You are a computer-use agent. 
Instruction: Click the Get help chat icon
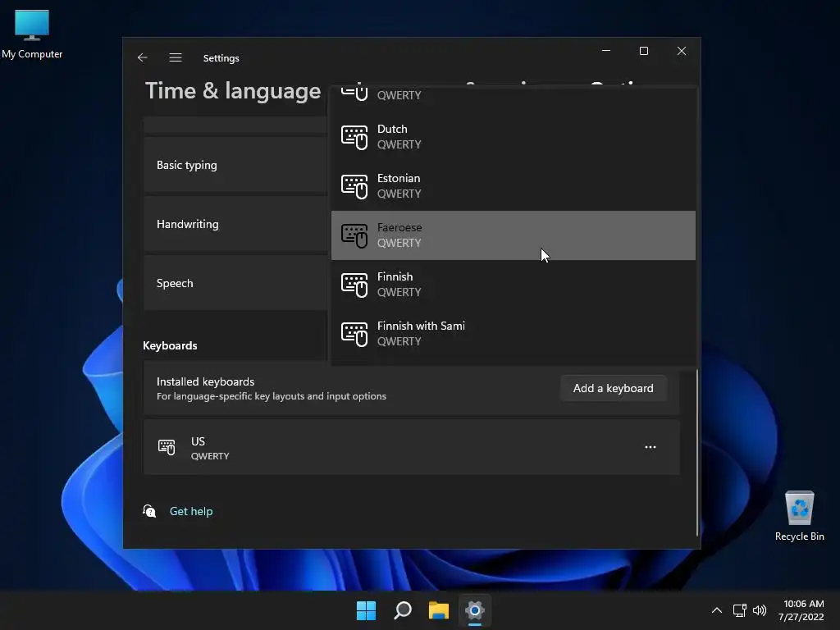point(149,511)
